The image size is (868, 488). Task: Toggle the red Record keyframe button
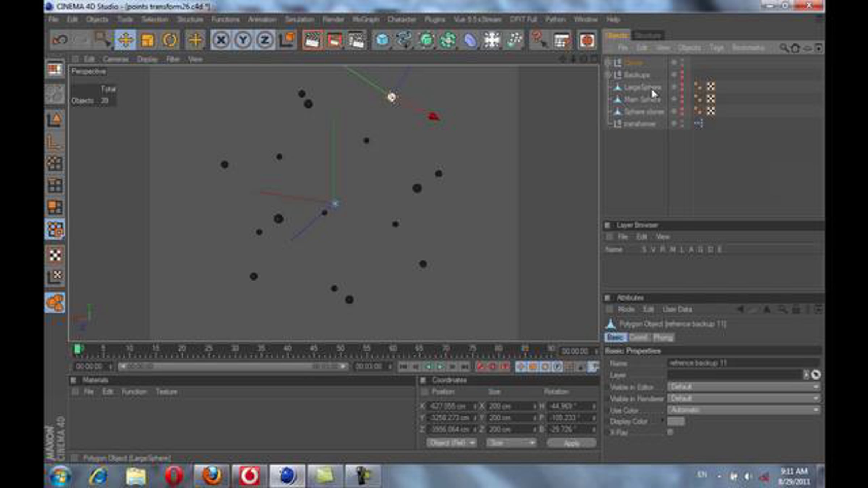click(x=480, y=367)
